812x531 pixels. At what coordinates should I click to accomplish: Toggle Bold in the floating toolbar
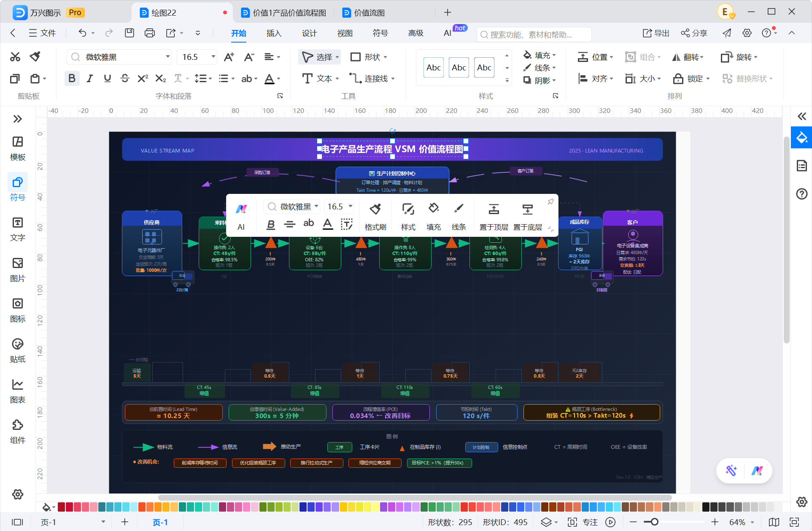[x=271, y=225]
